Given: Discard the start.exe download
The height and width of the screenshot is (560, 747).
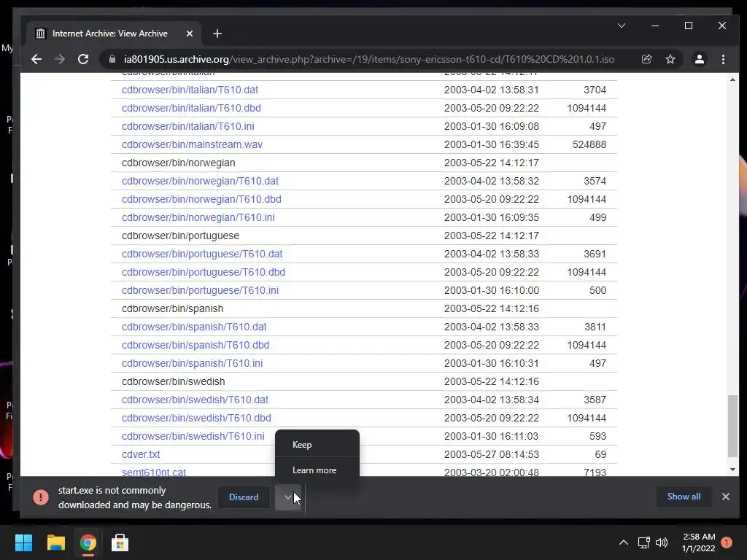Looking at the screenshot, I should [x=244, y=497].
